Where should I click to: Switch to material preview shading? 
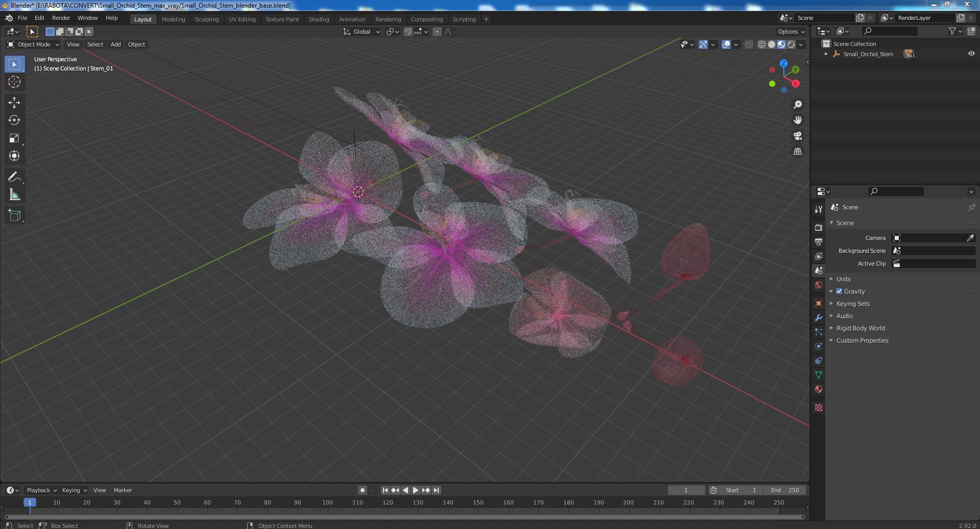(x=781, y=44)
